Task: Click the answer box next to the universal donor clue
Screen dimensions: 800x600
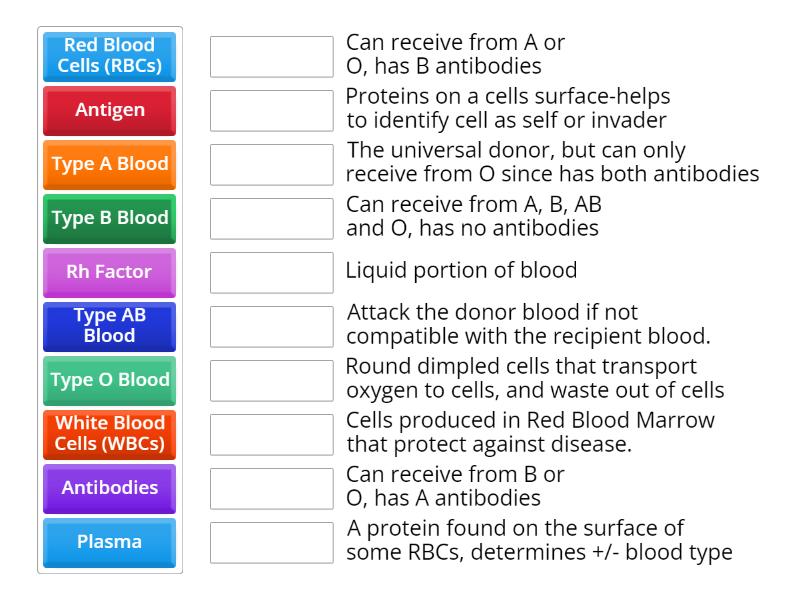Action: click(x=271, y=164)
